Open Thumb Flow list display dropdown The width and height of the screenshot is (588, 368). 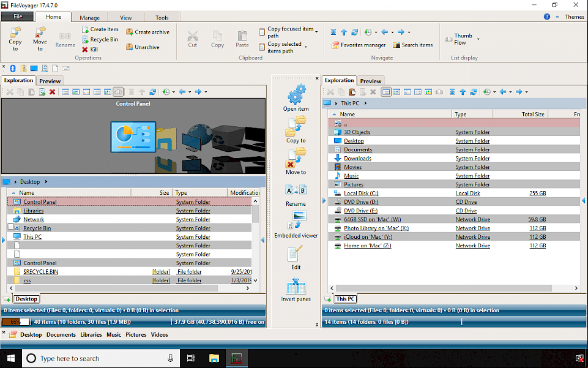(478, 39)
